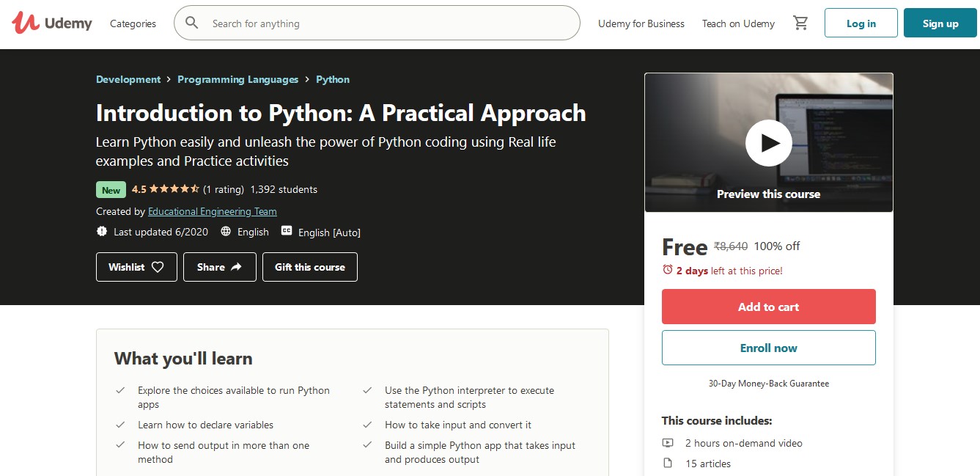Click Gift this course
Screen dimensions: 980x476
click(310, 267)
